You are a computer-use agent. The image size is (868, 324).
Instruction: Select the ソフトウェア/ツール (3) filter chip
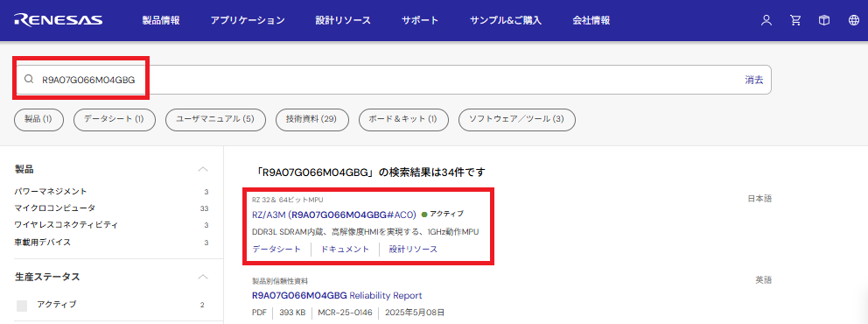pos(517,120)
